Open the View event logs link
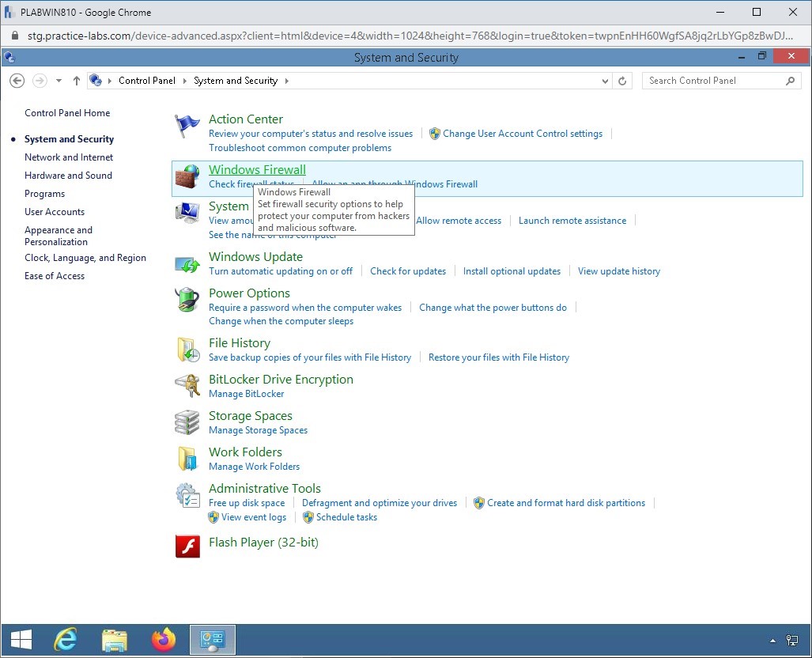 (254, 517)
